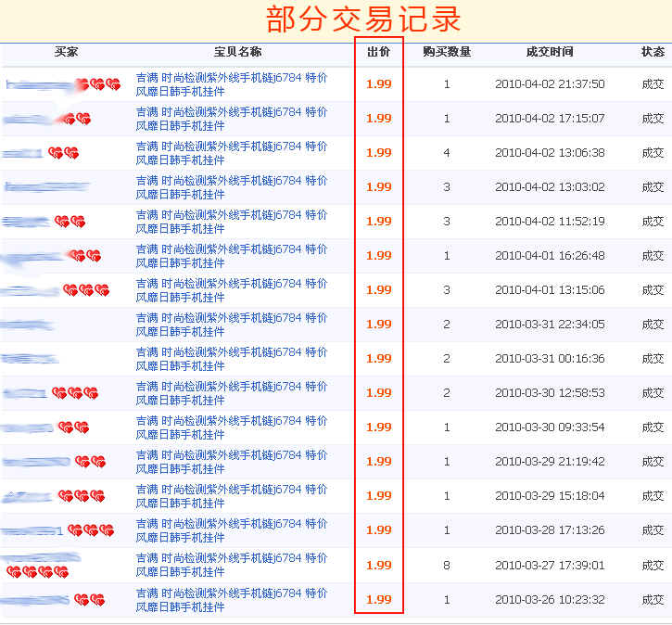The width and height of the screenshot is (672, 625).
Task: Click 成交 status in the 17:15:07 row
Action: pos(653,119)
